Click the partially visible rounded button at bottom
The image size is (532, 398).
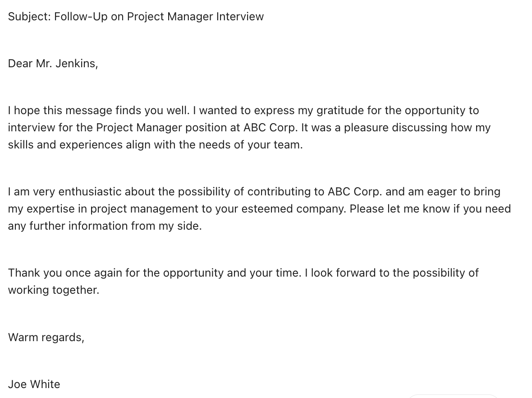[x=452, y=396]
